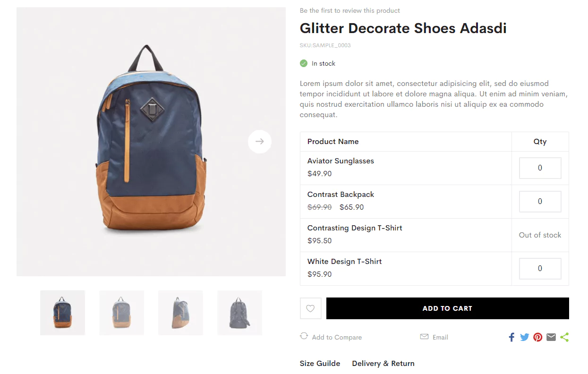
Task: Click the Add to Compare icon
Action: 304,336
